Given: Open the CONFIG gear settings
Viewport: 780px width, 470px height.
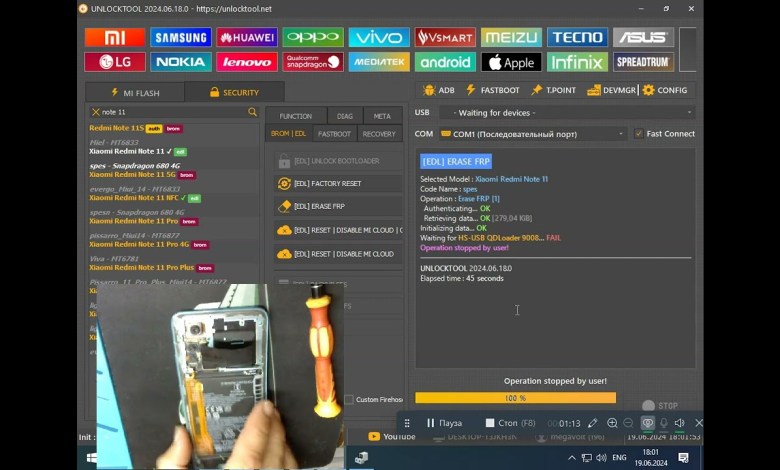Looking at the screenshot, I should tap(665, 90).
